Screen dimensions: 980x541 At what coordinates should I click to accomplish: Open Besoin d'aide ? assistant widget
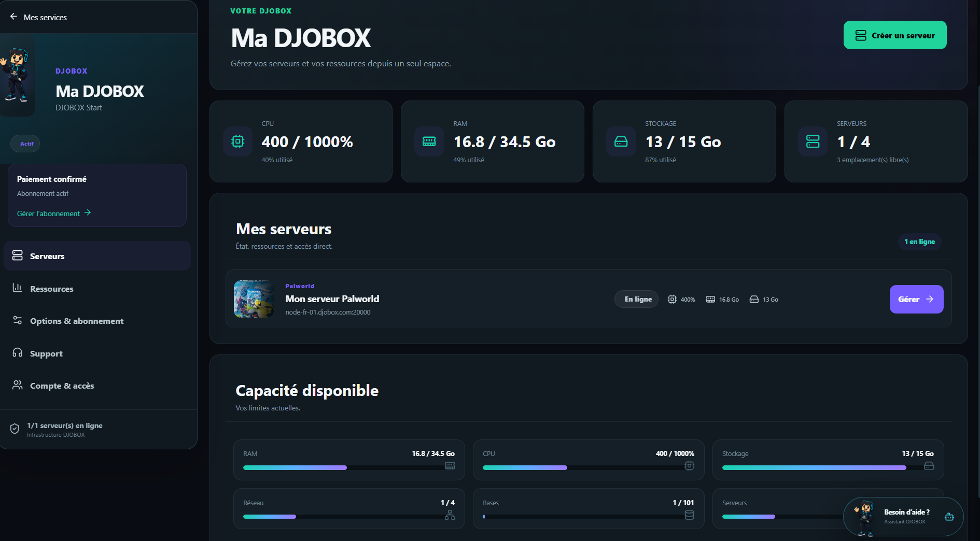click(903, 517)
